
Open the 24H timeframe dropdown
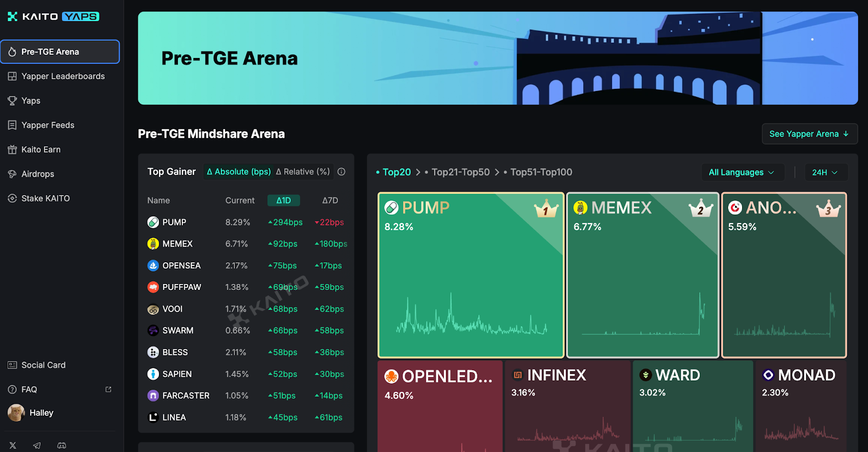coord(826,172)
